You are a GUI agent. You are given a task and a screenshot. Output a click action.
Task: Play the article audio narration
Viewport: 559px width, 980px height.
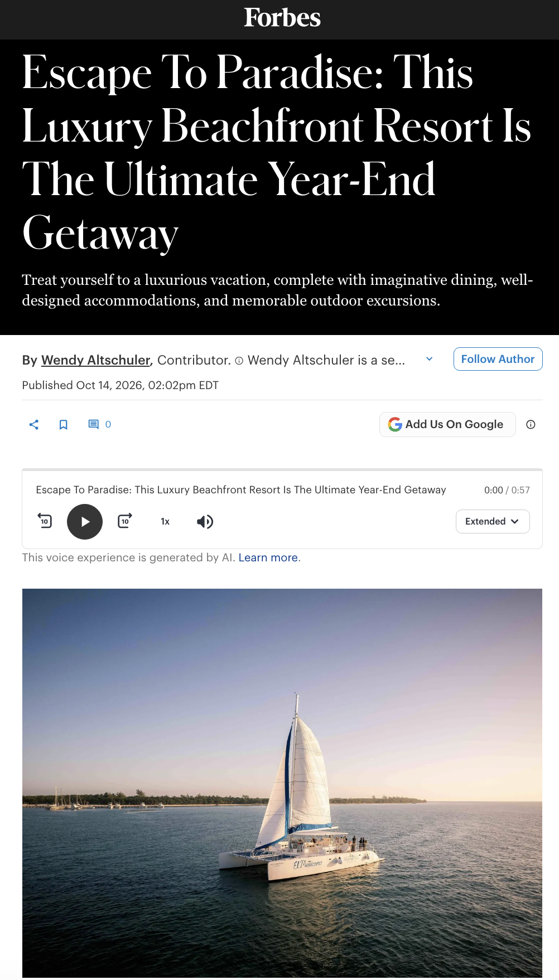coord(85,522)
